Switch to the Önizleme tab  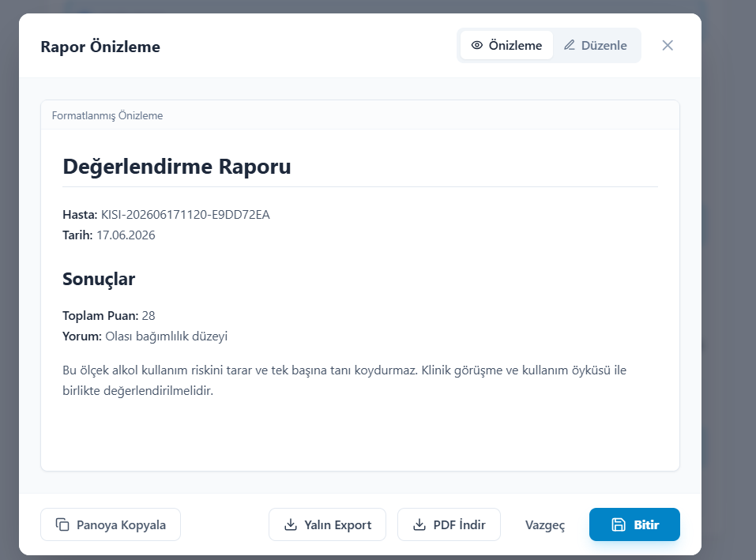tap(506, 45)
